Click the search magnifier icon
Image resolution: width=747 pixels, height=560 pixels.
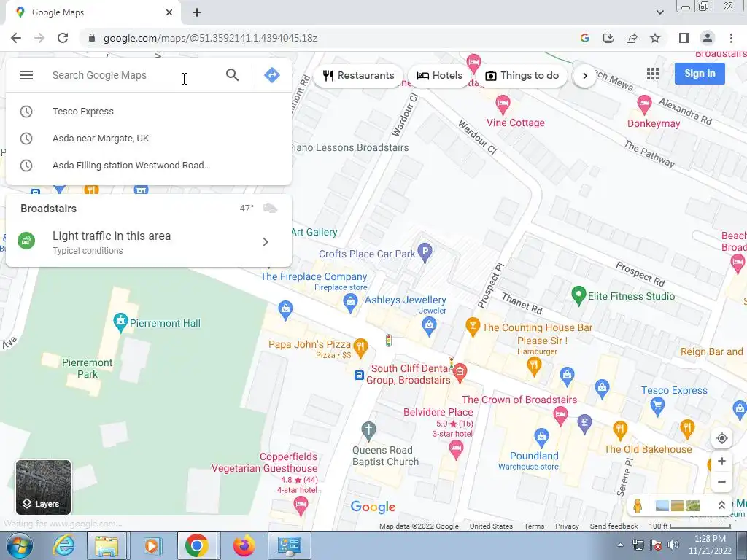coord(232,75)
